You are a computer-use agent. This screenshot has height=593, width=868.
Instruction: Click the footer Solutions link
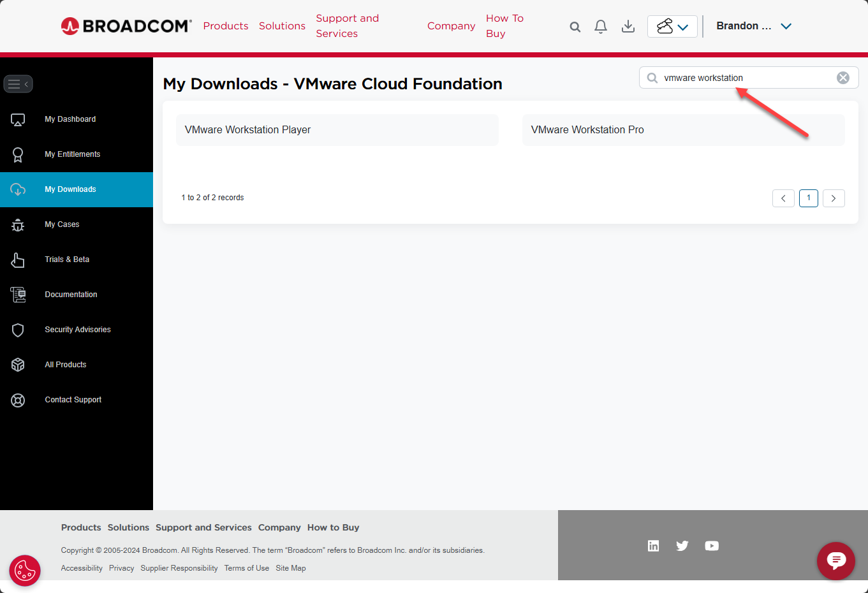[x=128, y=527]
